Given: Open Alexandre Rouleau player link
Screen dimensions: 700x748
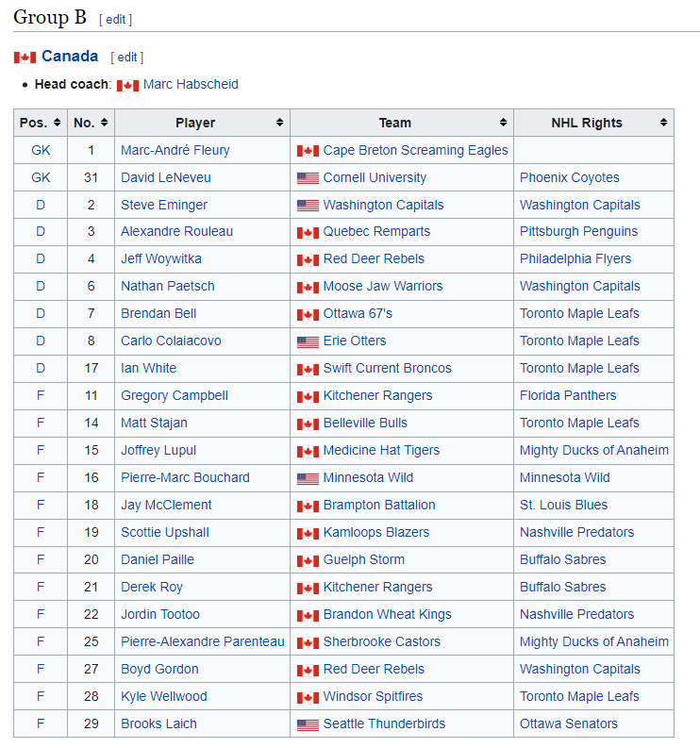Looking at the screenshot, I should click(x=177, y=231).
